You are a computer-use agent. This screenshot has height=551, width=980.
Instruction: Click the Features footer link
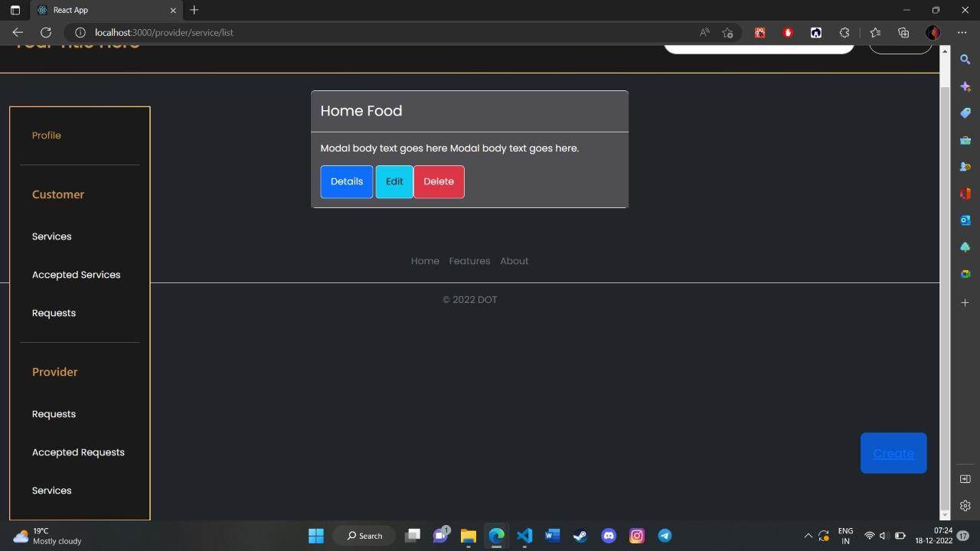point(469,261)
